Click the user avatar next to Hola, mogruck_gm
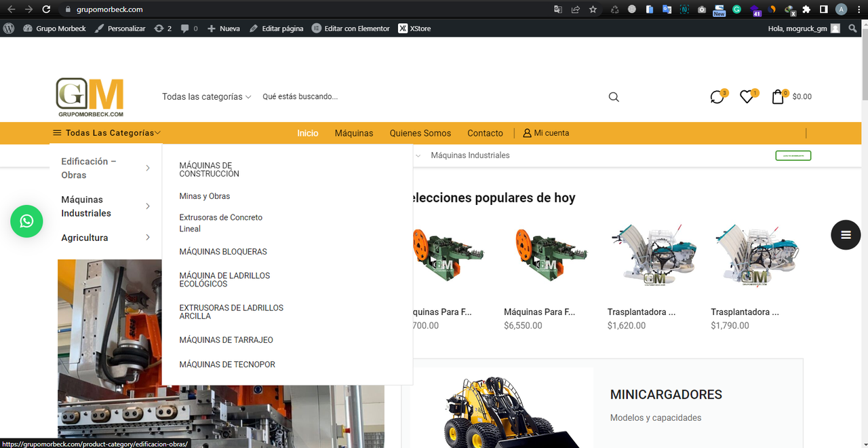This screenshot has width=868, height=448. pos(835,29)
